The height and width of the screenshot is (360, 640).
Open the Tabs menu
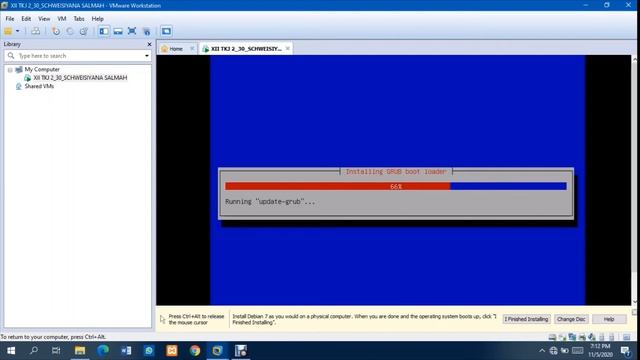tap(79, 19)
